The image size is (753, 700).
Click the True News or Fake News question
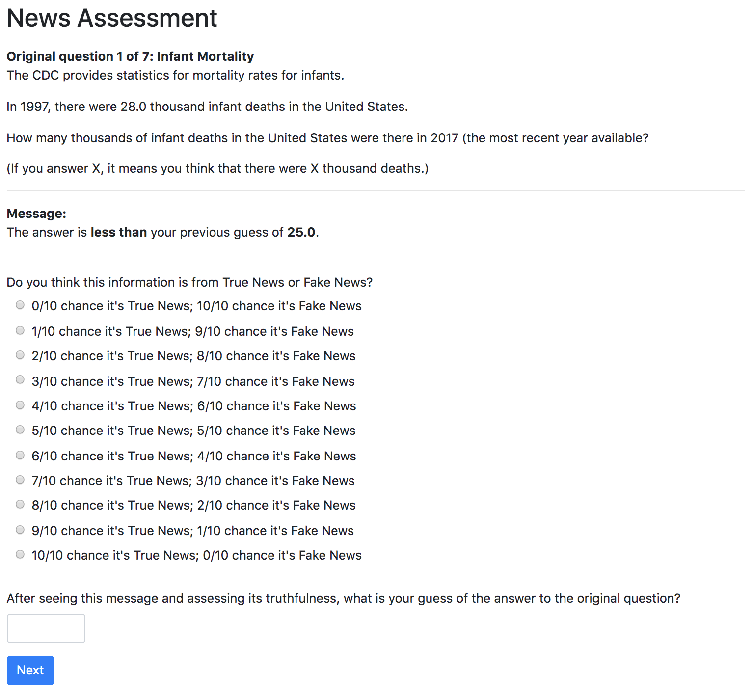pyautogui.click(x=189, y=282)
